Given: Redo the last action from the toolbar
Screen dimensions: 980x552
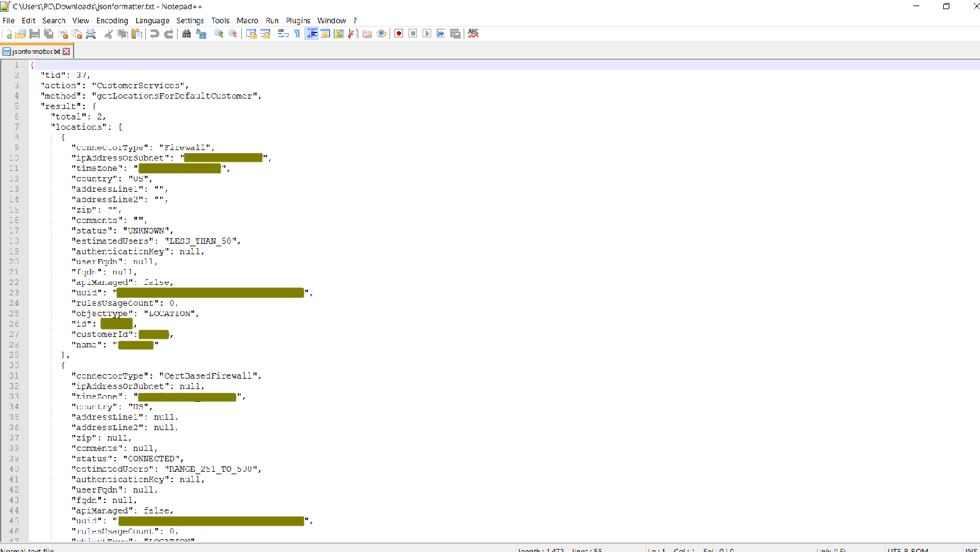Looking at the screenshot, I should tap(168, 34).
